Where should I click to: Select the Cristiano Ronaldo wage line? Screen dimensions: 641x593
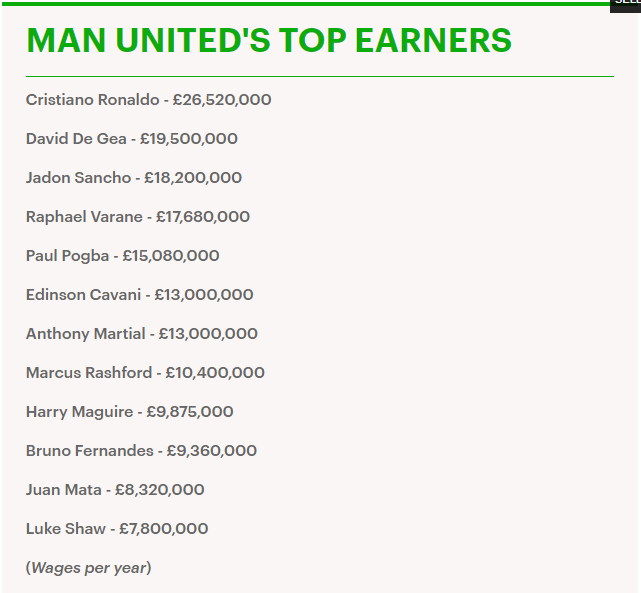tap(148, 100)
